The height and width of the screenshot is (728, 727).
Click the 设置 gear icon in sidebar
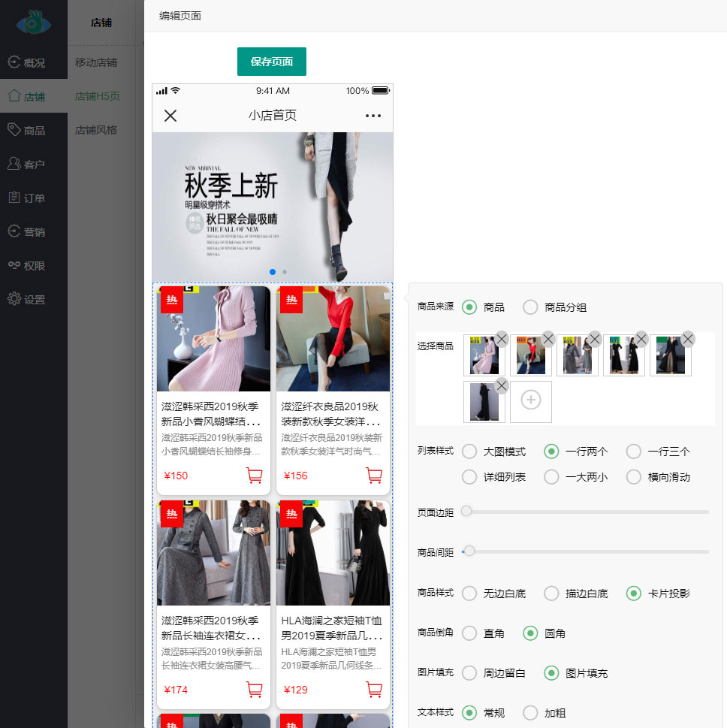(14, 299)
